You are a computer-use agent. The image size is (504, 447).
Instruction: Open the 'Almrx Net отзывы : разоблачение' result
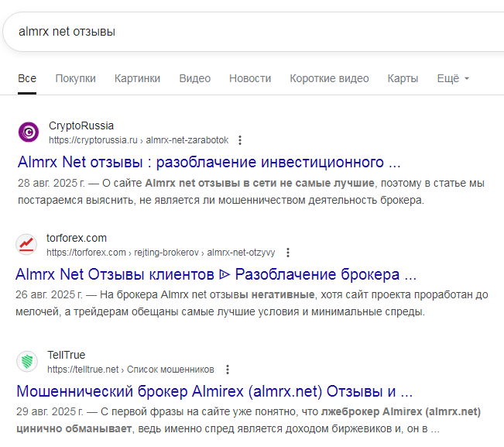click(209, 162)
